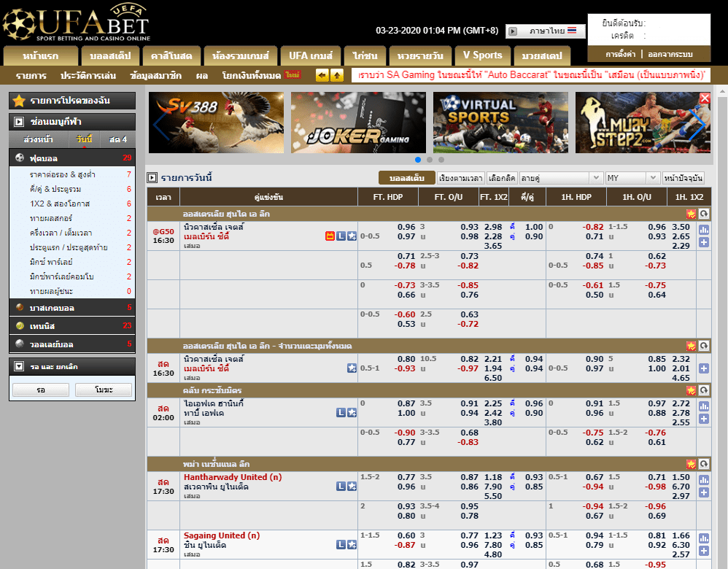Screen dimensions: 728x569
Task: Open the ประวัติการเล่น menu link
Action: click(x=88, y=75)
